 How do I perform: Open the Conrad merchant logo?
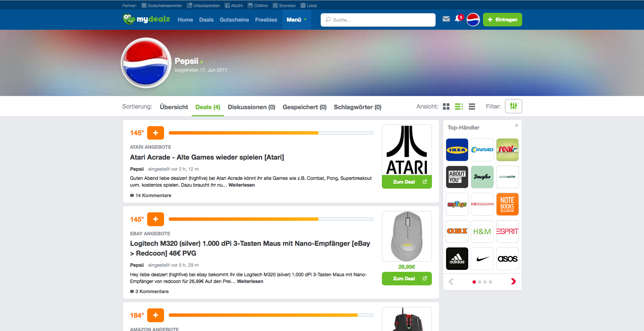coord(482,150)
